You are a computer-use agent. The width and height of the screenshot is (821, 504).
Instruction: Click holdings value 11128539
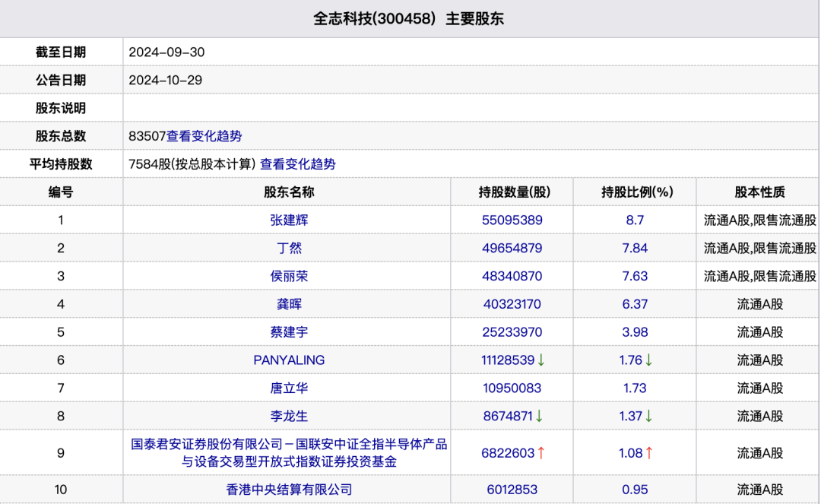point(508,360)
